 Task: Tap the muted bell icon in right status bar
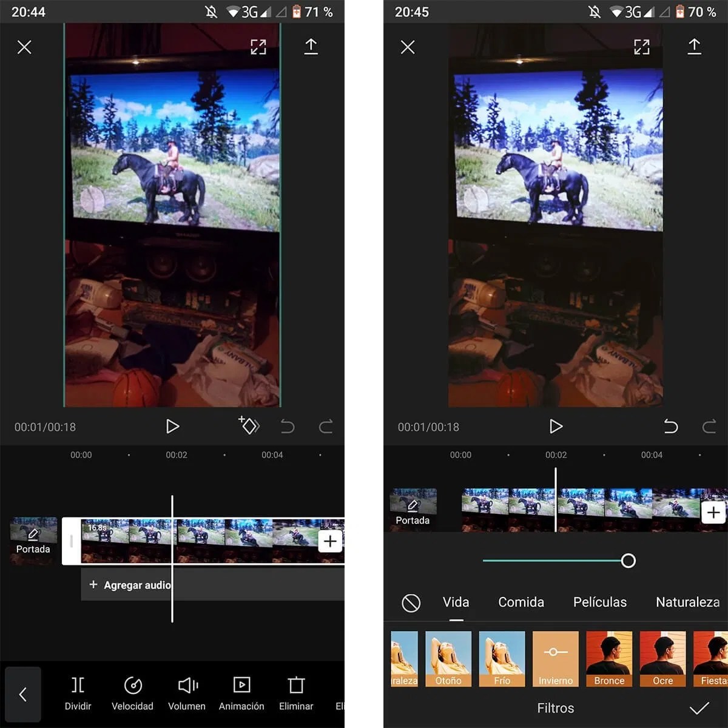594,12
